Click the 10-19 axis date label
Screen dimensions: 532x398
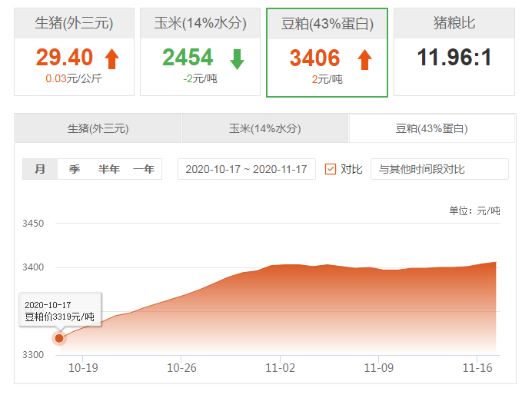pyautogui.click(x=83, y=368)
